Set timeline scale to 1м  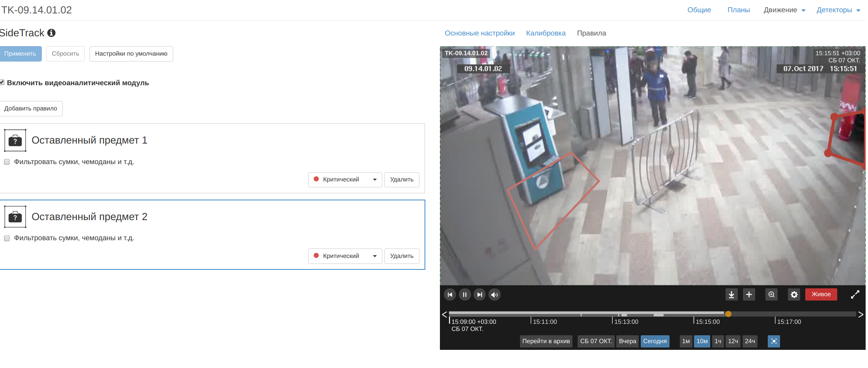686,341
